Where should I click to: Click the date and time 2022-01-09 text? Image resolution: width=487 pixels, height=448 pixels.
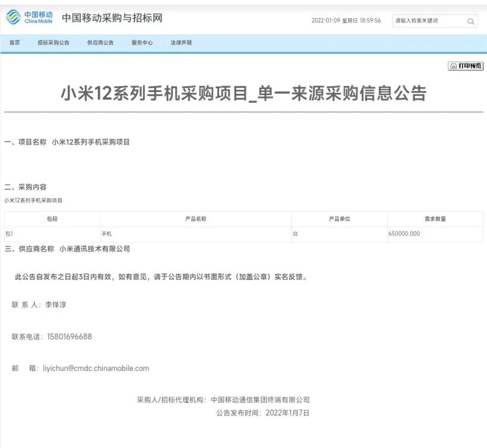(346, 21)
